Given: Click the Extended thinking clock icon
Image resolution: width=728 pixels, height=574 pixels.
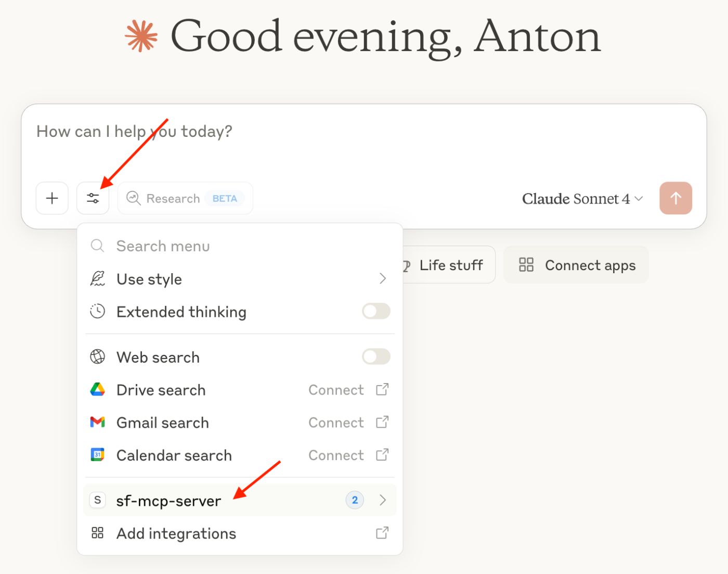Looking at the screenshot, I should [98, 311].
